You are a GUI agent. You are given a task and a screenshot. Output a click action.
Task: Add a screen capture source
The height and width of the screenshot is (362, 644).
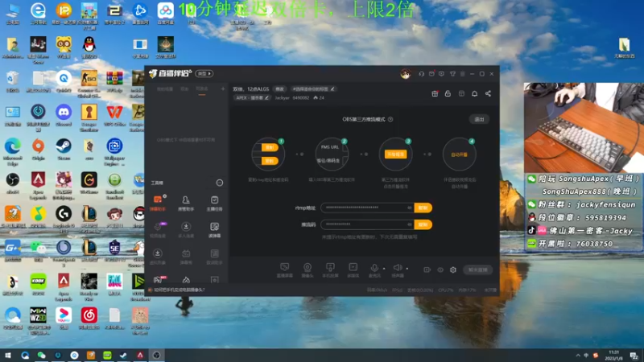284,269
